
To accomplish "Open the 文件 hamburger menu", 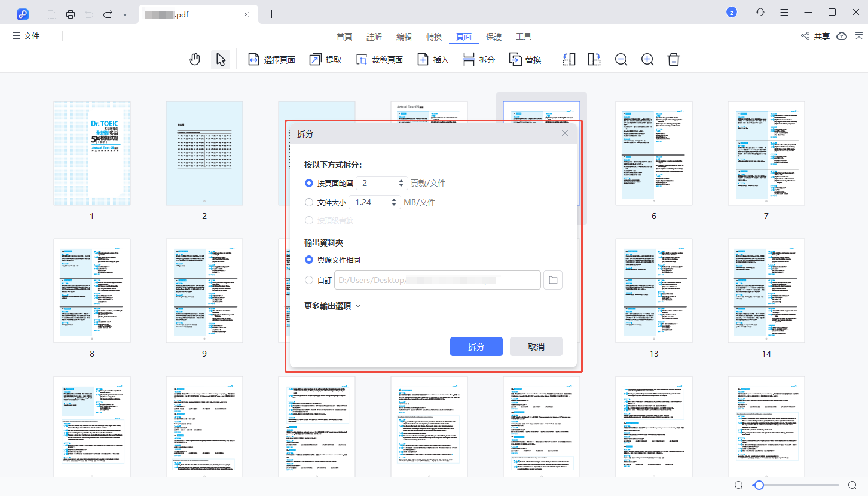I will click(26, 36).
